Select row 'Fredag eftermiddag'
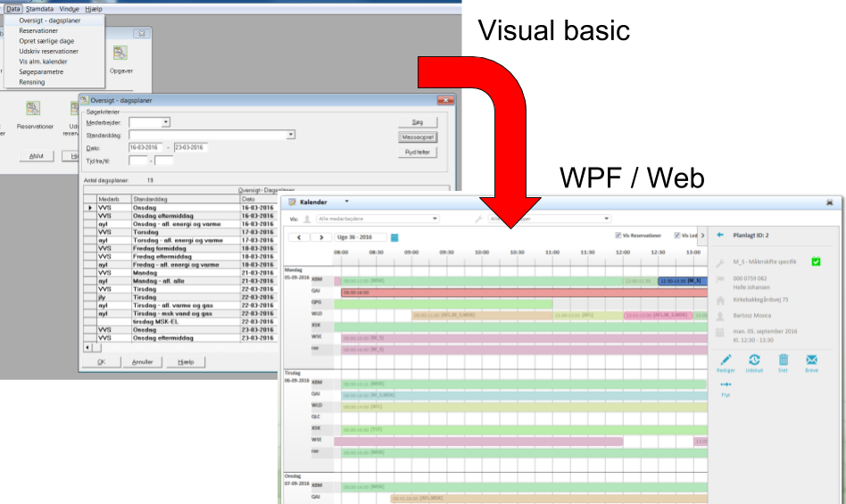This screenshot has width=846, height=504. [181, 257]
